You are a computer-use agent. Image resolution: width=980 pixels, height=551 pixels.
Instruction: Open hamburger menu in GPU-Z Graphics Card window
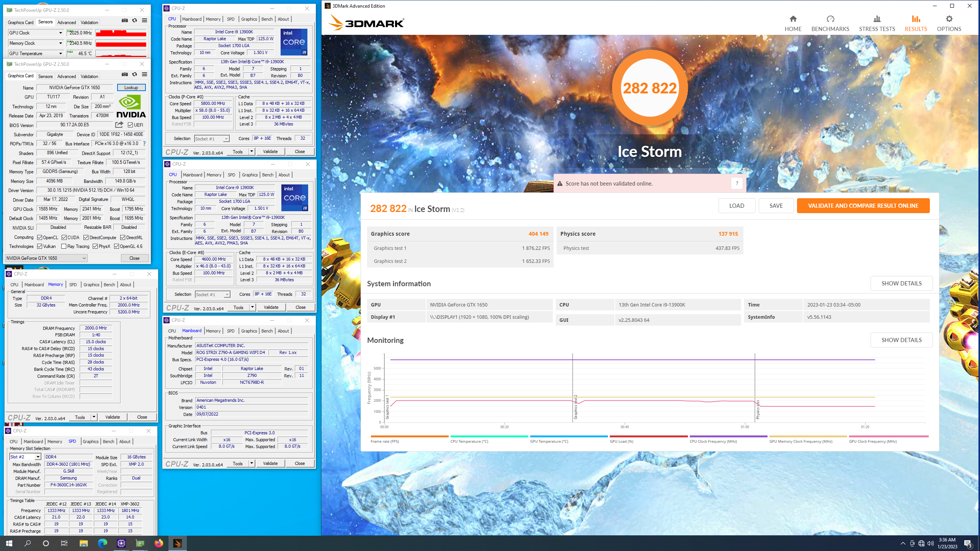[144, 74]
